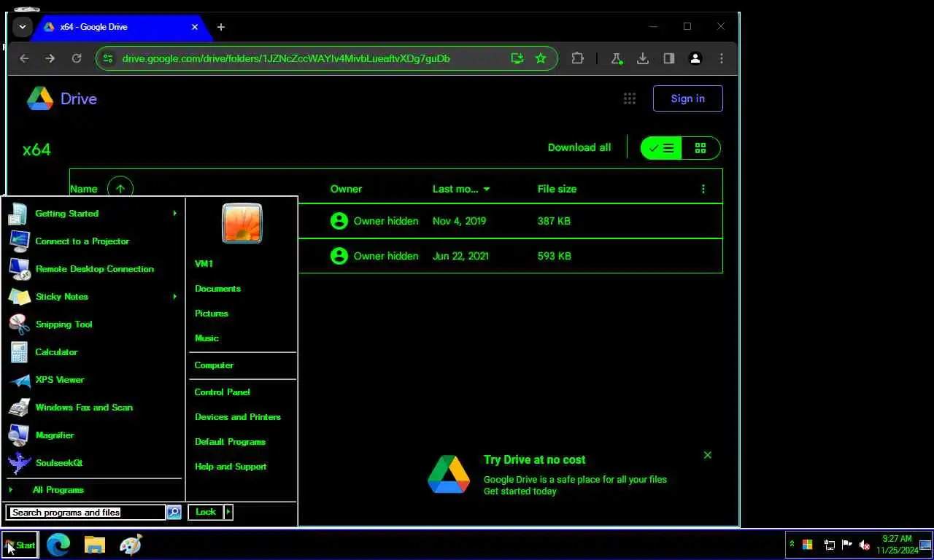Open the file list more options menu
The height and width of the screenshot is (560, 934).
[x=703, y=189]
